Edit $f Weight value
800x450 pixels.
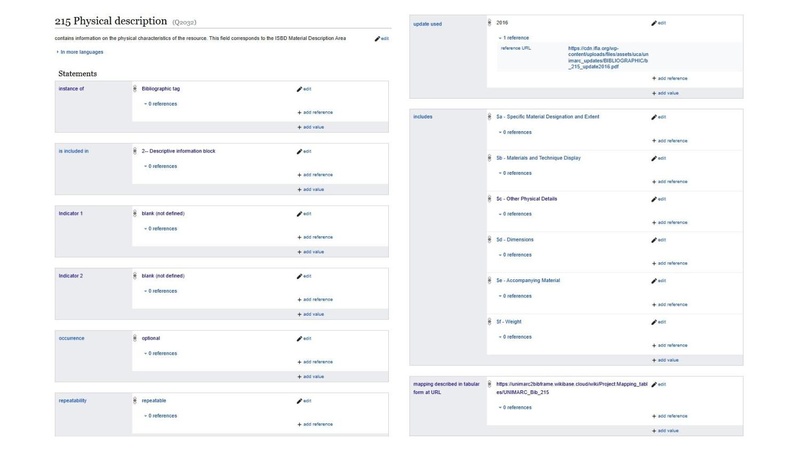(658, 322)
